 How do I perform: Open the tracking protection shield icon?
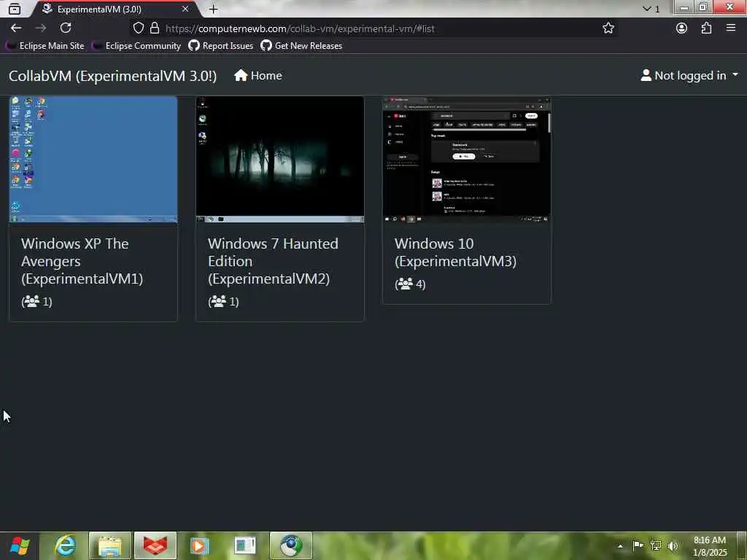pos(138,28)
